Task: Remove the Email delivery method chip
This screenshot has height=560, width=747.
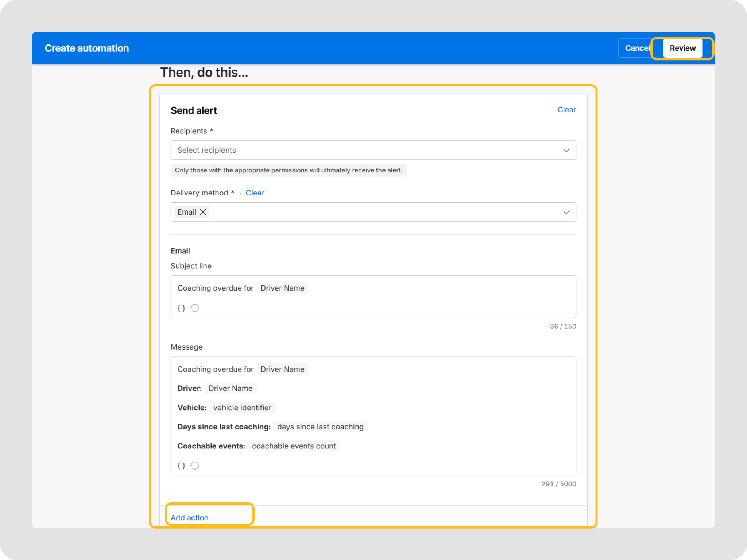Action: (x=203, y=212)
